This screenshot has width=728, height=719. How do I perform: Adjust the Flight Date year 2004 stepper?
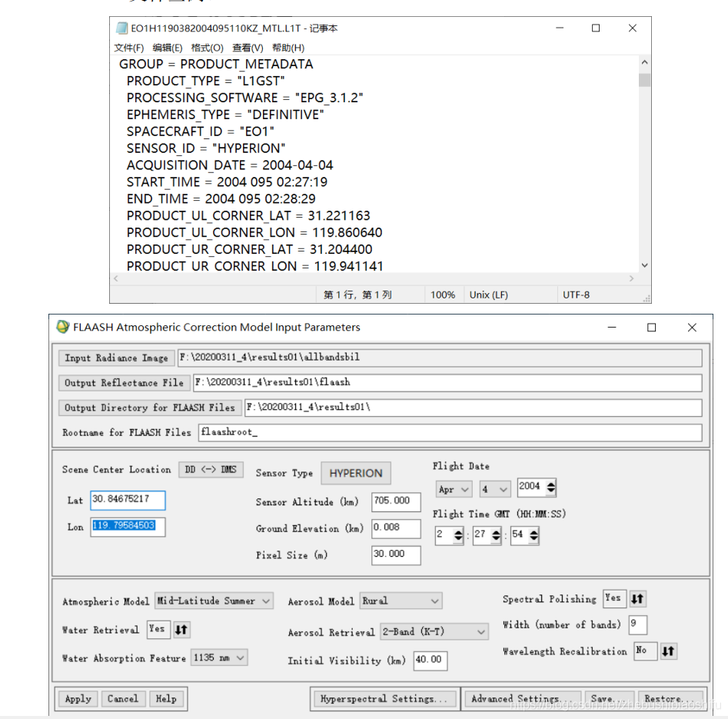pyautogui.click(x=550, y=488)
